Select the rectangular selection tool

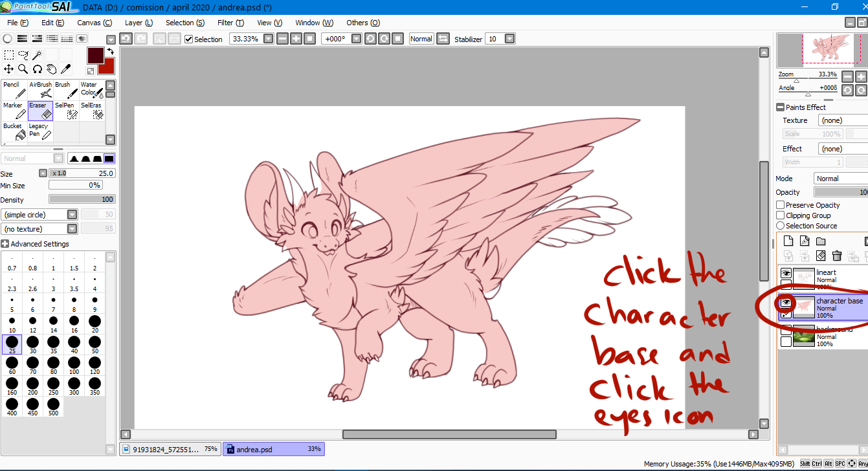coord(8,55)
